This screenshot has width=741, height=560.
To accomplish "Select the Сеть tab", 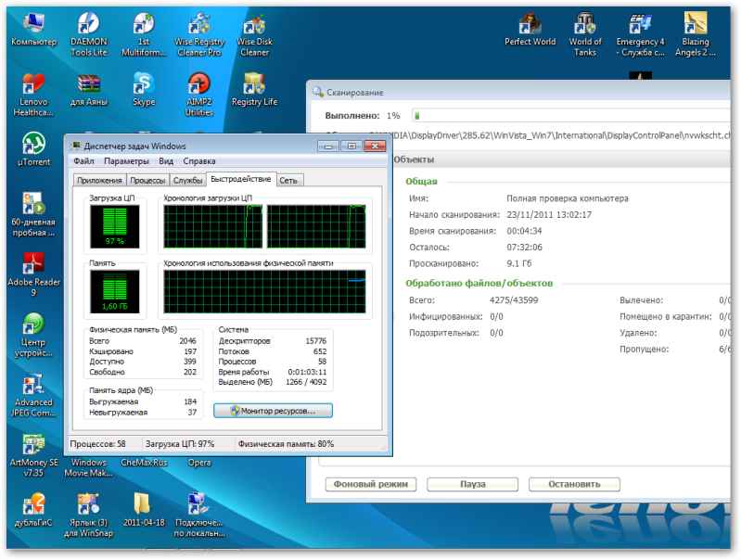I will point(289,180).
